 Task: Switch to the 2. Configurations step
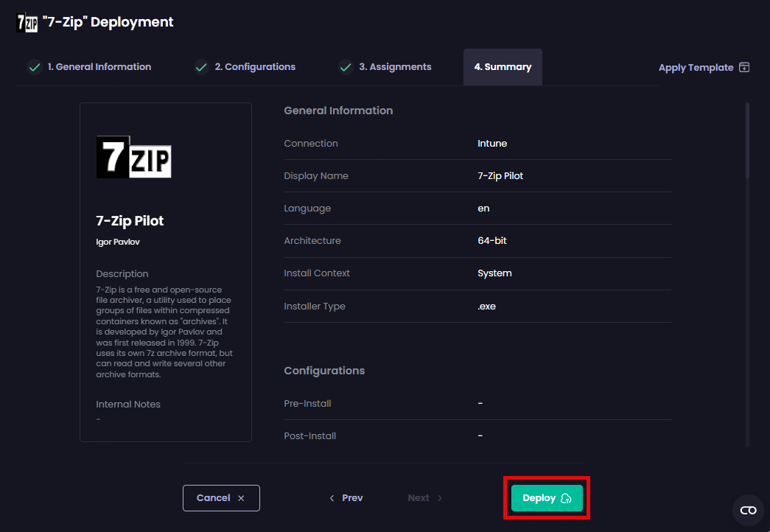[x=254, y=67]
